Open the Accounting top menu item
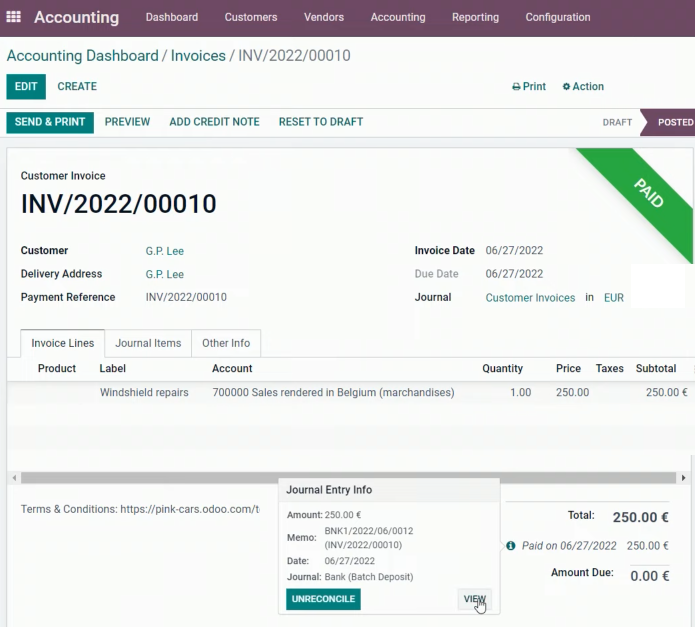The height and width of the screenshot is (627, 695). point(398,17)
